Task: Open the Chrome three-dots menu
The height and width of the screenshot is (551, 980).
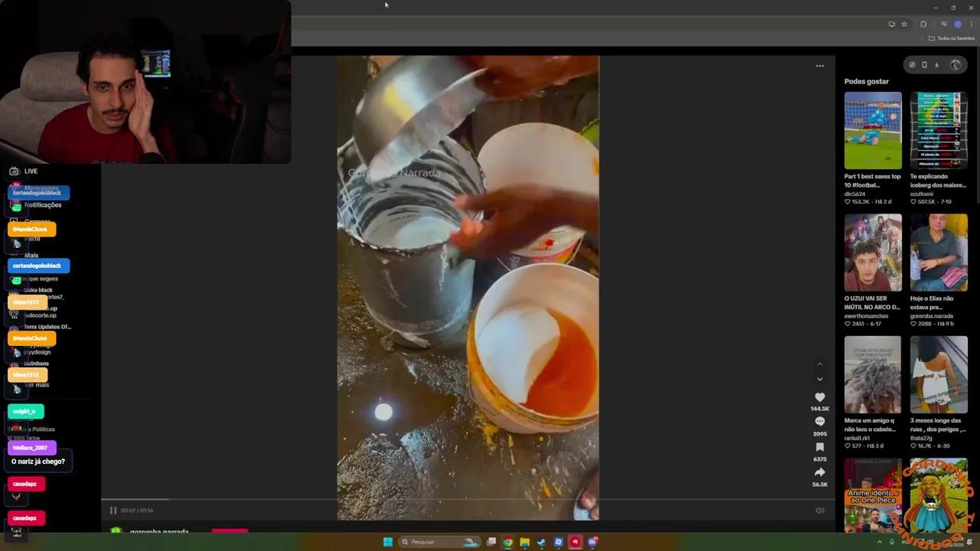Action: 972,24
